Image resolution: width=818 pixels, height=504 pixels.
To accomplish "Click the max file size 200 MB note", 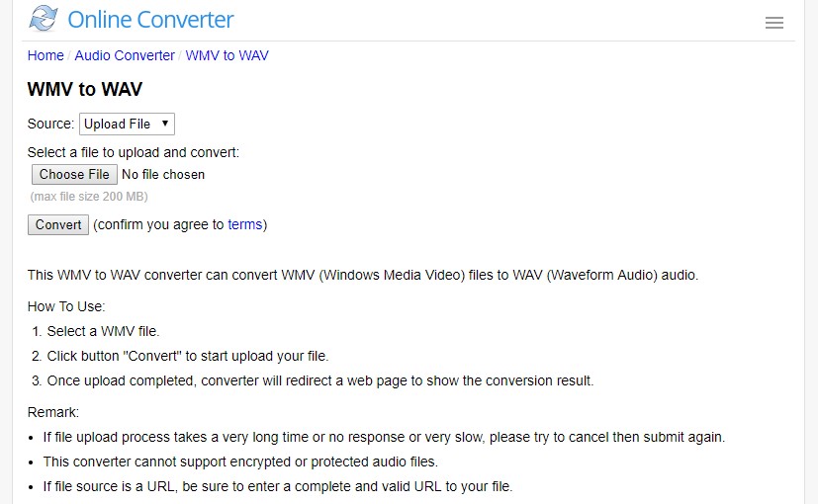I will click(89, 197).
